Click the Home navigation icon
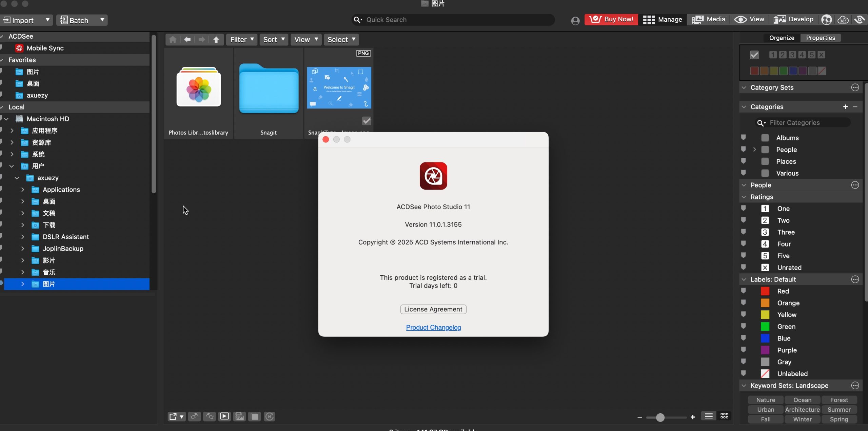 pos(173,40)
